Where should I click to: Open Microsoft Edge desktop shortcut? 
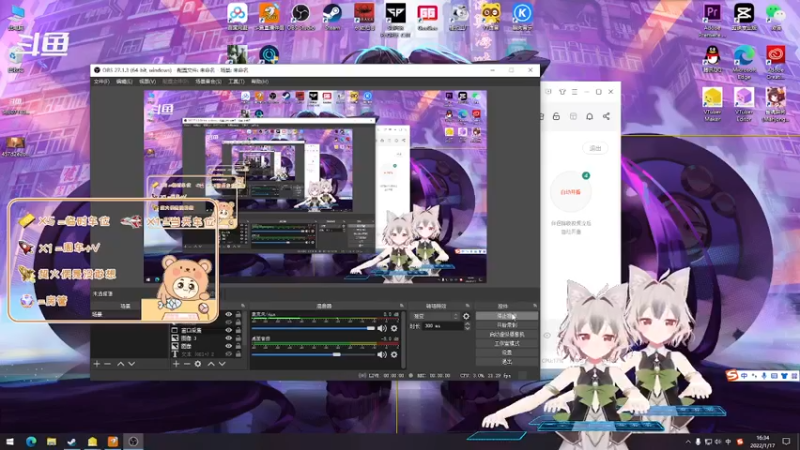click(744, 62)
